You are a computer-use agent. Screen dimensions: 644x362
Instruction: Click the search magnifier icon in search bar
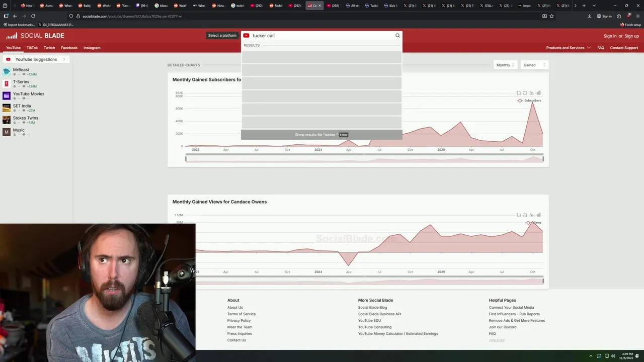pyautogui.click(x=397, y=36)
